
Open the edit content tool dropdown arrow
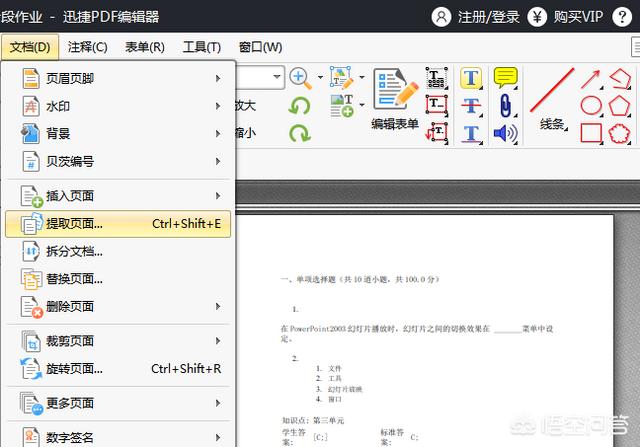[x=362, y=77]
